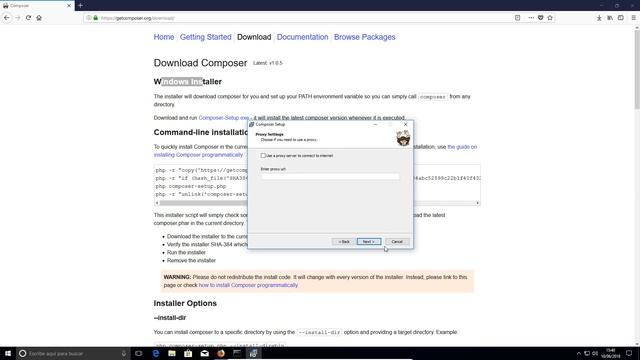This screenshot has width=640, height=360.
Task: Toggle reader view icon in address bar
Action: coord(518,18)
